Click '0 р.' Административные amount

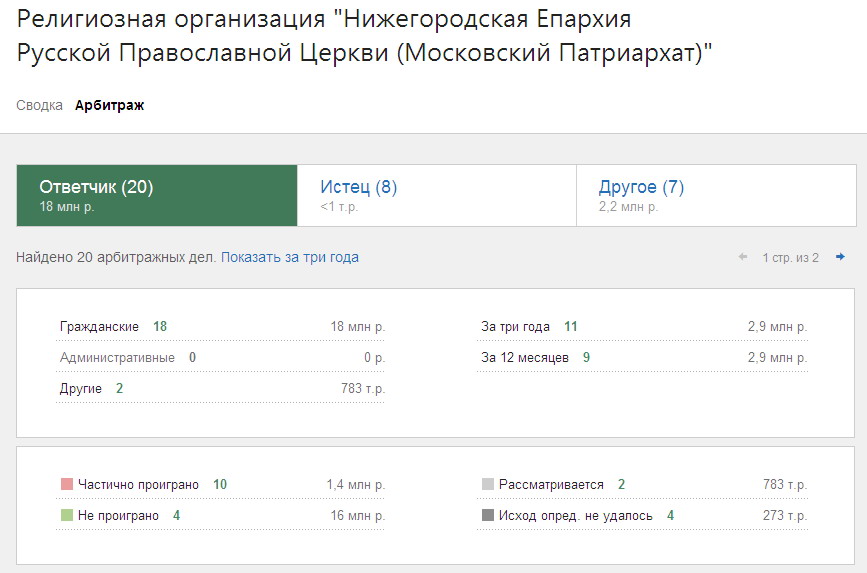[x=374, y=357]
